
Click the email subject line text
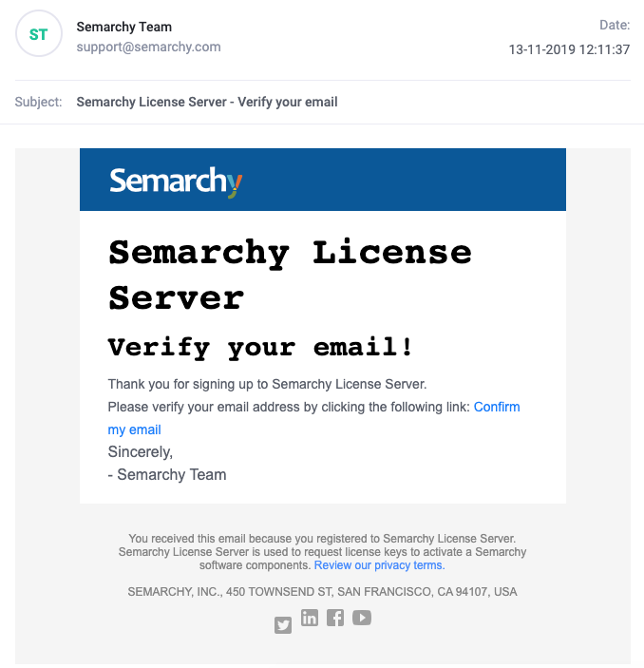207,102
